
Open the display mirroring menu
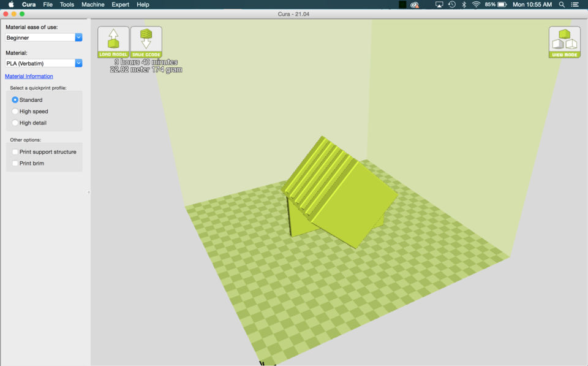coord(438,4)
